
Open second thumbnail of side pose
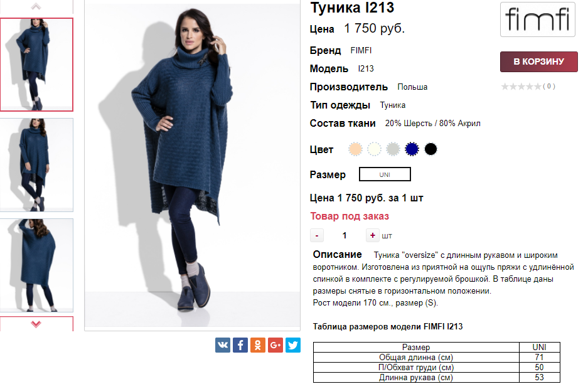[x=36, y=165]
